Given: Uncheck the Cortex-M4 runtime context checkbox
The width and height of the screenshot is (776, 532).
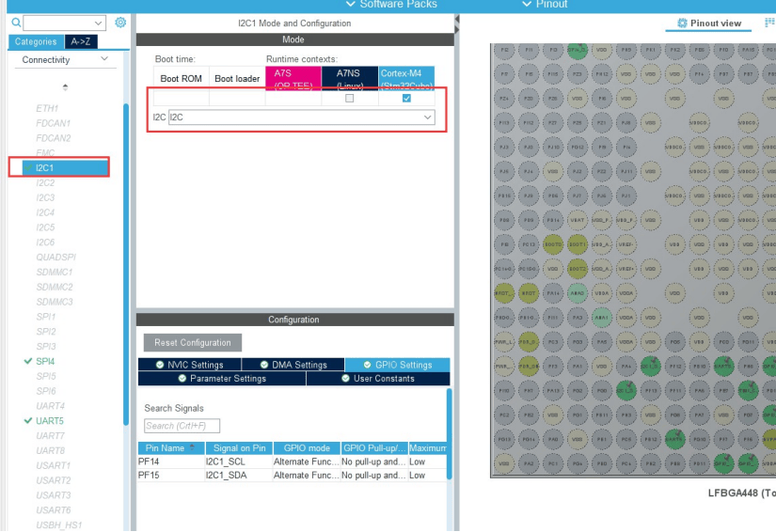Looking at the screenshot, I should coord(406,98).
